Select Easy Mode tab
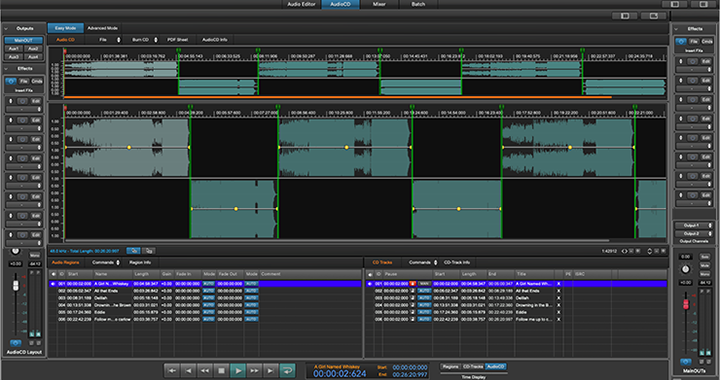720x380 pixels. tap(66, 28)
